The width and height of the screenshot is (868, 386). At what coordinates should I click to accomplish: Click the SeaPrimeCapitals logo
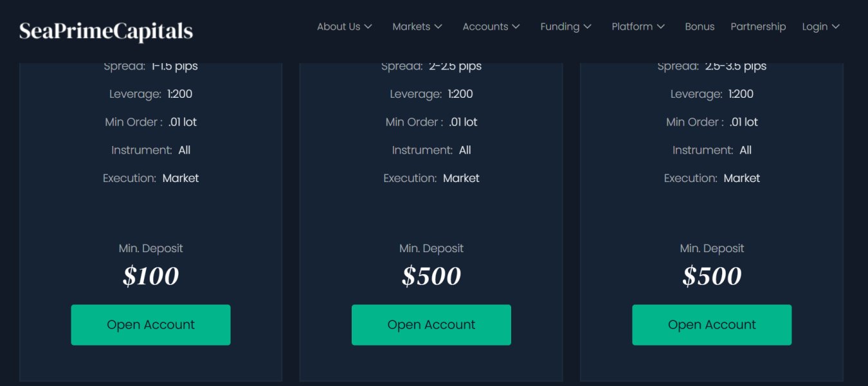tap(106, 31)
